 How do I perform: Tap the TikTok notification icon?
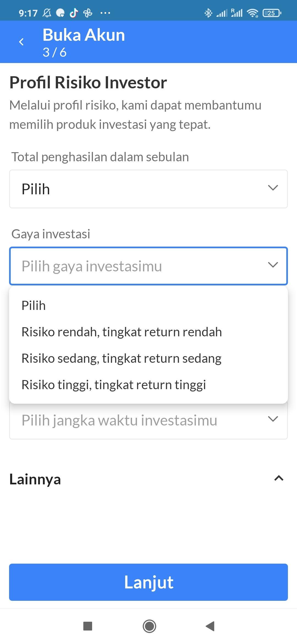(74, 13)
